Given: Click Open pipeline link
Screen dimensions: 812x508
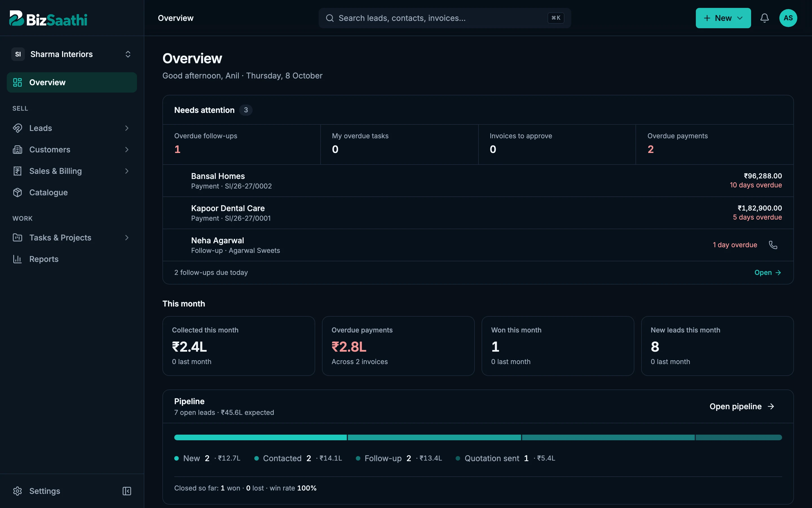Looking at the screenshot, I should click(x=742, y=406).
